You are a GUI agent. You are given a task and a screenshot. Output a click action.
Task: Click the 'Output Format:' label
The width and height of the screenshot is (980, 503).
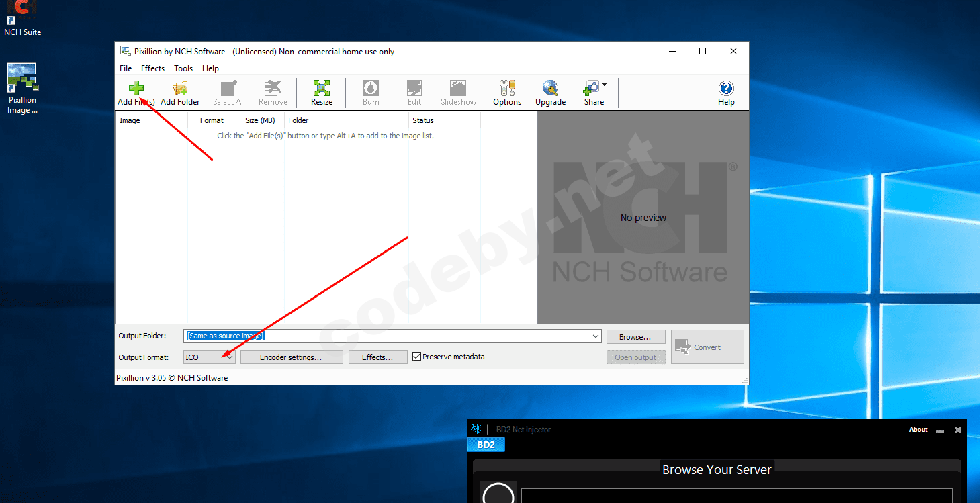click(x=144, y=357)
